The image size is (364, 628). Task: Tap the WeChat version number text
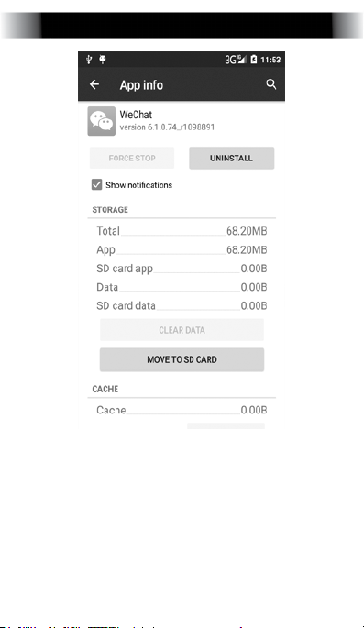point(167,127)
